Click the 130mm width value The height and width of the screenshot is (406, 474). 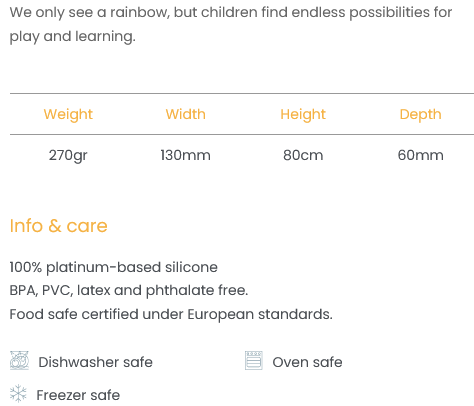(x=186, y=155)
